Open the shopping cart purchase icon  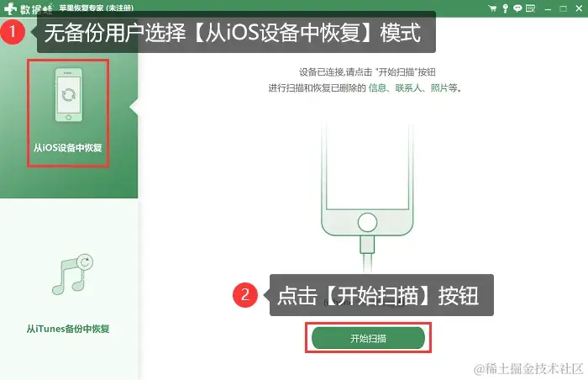click(492, 8)
